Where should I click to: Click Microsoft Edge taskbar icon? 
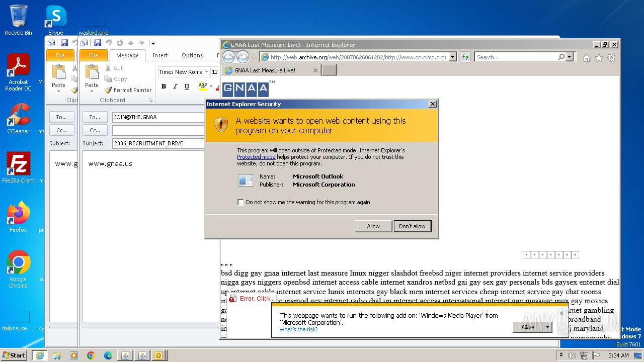tap(108, 355)
